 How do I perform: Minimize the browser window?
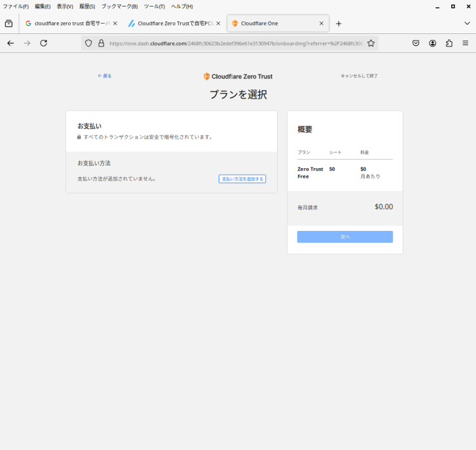[437, 7]
